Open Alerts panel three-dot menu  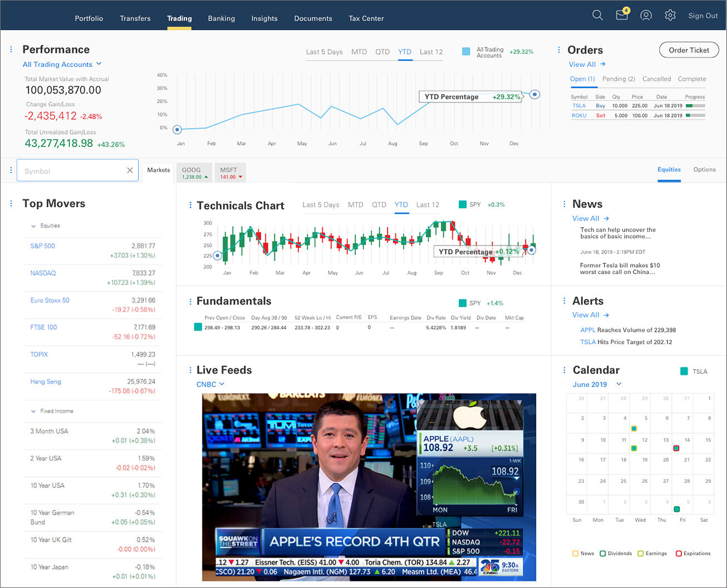[564, 301]
